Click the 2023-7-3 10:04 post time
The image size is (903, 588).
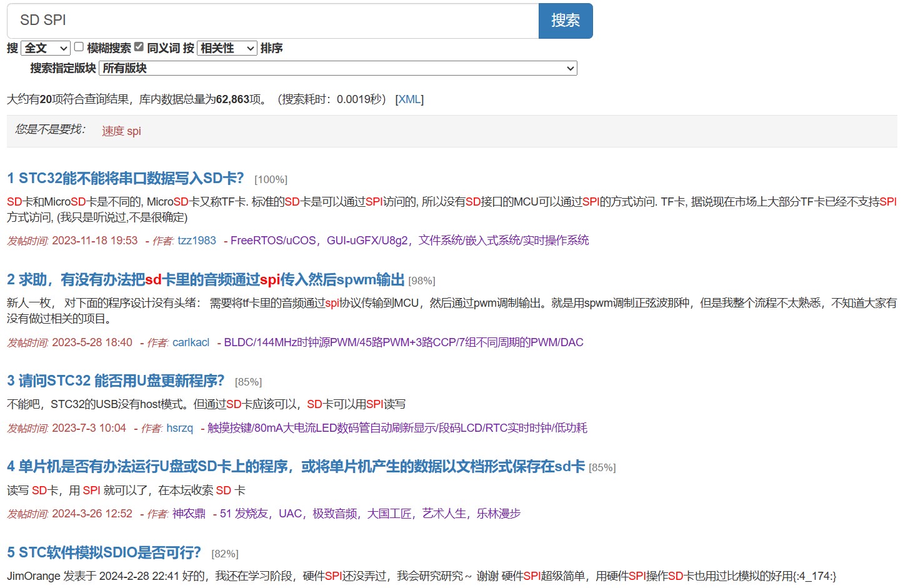click(89, 428)
